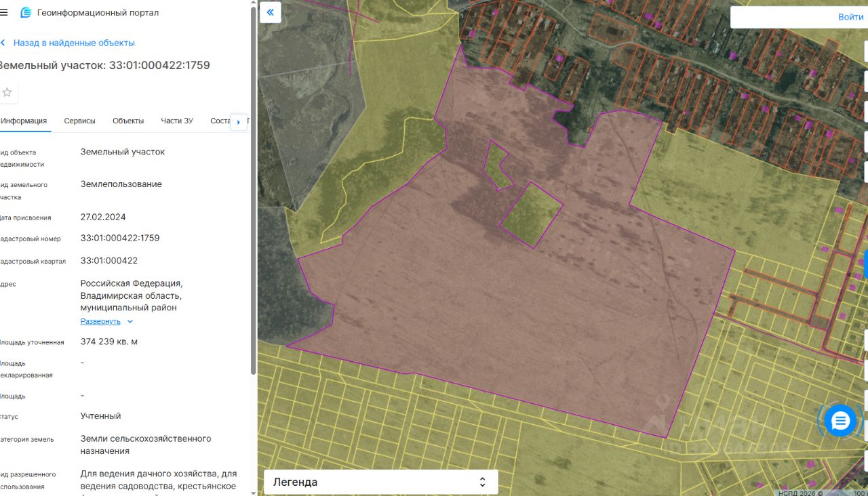Click the left panel vertical scrollbar
The width and height of the screenshot is (868, 496).
pyautogui.click(x=254, y=203)
